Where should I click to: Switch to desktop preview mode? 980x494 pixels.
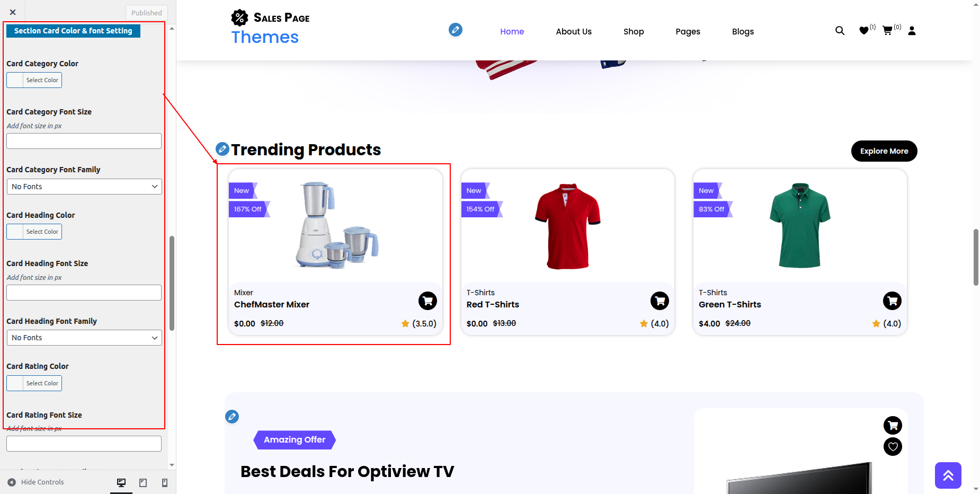[121, 482]
